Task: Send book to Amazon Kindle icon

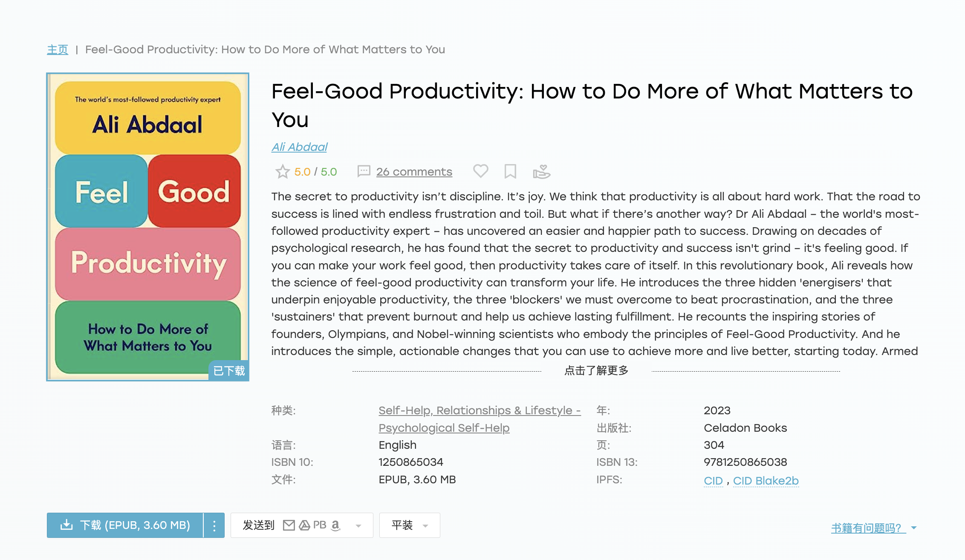Action: 336,525
